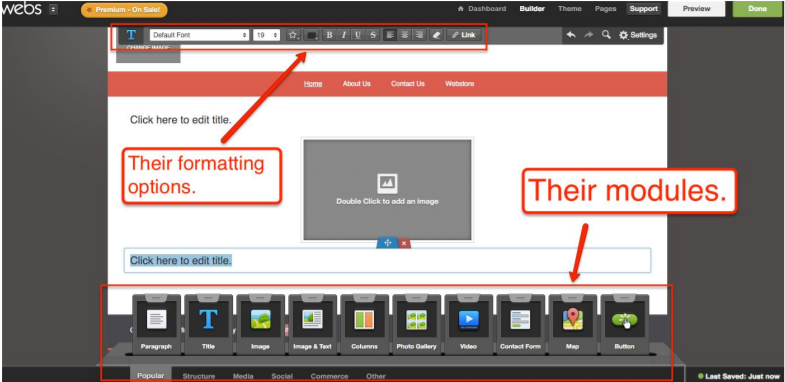
Task: Click the upper 'Click here to edit title.' text
Action: (181, 120)
